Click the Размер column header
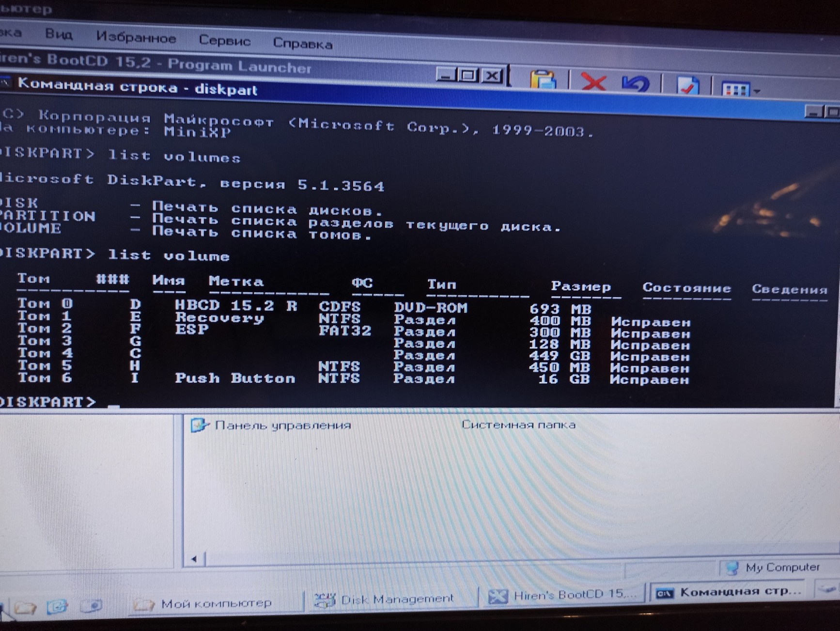The width and height of the screenshot is (840, 631). [x=581, y=287]
